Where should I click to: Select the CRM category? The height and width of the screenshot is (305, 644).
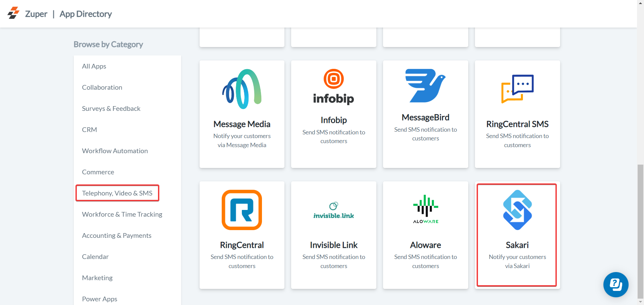pos(89,130)
